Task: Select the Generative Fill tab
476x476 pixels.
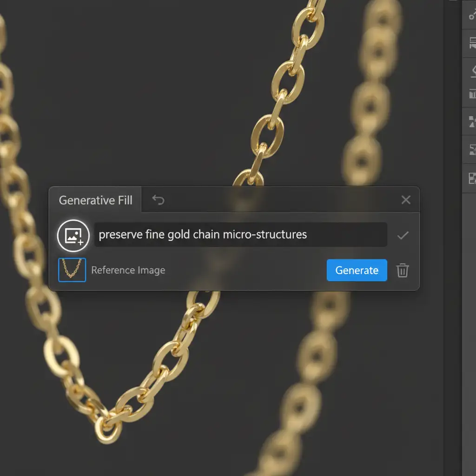Action: pos(96,200)
